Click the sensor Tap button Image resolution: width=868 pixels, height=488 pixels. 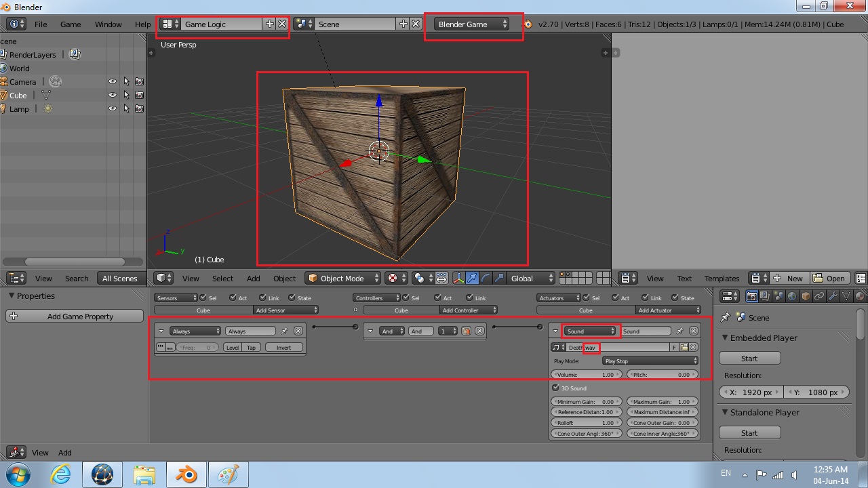[251, 347]
